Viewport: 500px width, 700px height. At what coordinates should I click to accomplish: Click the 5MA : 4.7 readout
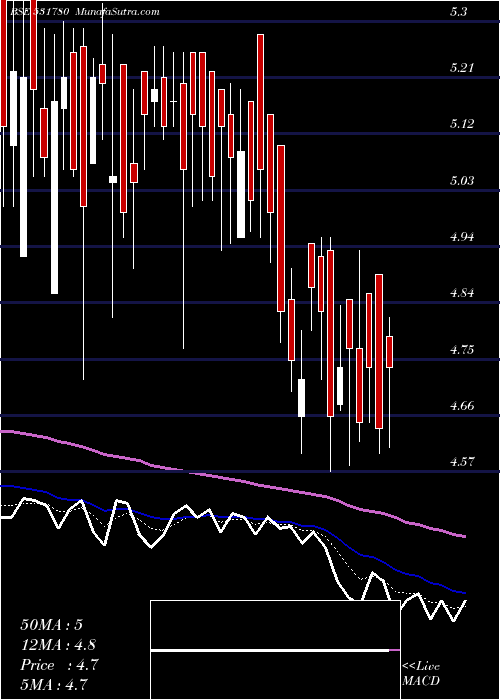54,684
